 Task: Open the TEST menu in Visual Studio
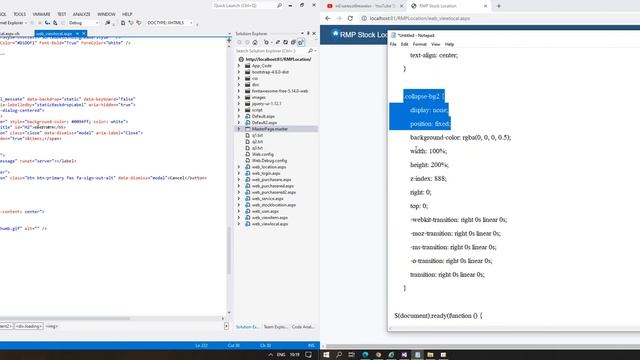click(x=62, y=14)
